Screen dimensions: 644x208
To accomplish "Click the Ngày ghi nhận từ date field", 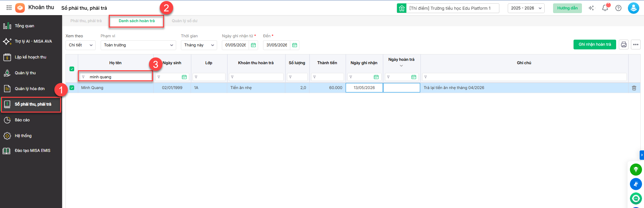I will pyautogui.click(x=236, y=45).
